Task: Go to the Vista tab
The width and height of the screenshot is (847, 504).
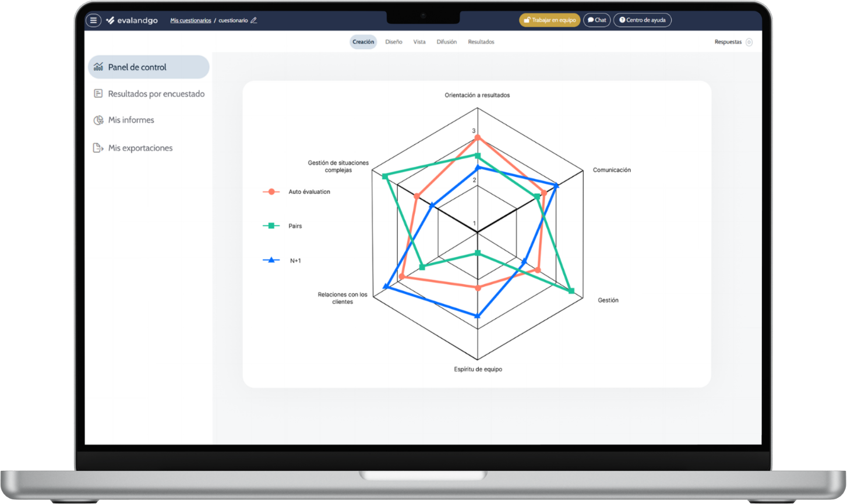Action: tap(419, 42)
